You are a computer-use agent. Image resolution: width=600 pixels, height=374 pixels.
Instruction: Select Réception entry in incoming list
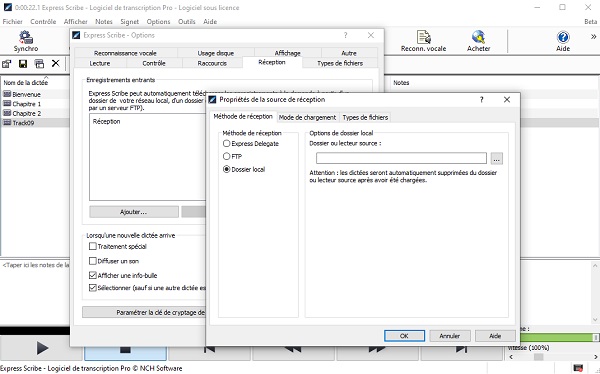(x=106, y=121)
